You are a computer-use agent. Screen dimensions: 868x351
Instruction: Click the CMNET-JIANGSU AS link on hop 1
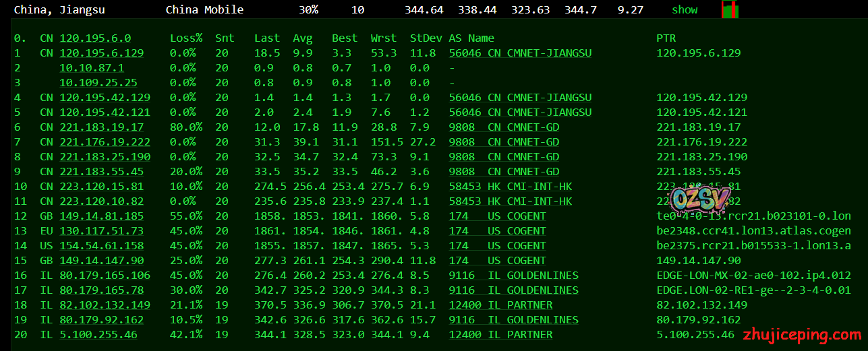(520, 53)
